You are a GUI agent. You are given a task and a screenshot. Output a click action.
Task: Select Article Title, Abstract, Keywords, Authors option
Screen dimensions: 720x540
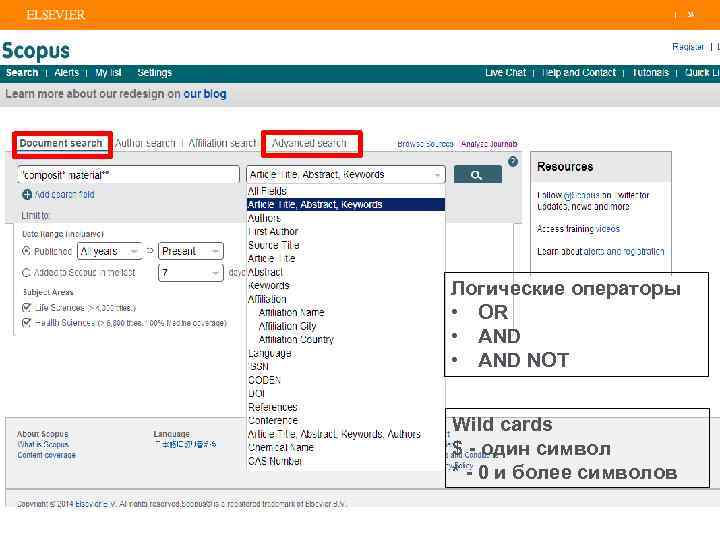[334, 434]
